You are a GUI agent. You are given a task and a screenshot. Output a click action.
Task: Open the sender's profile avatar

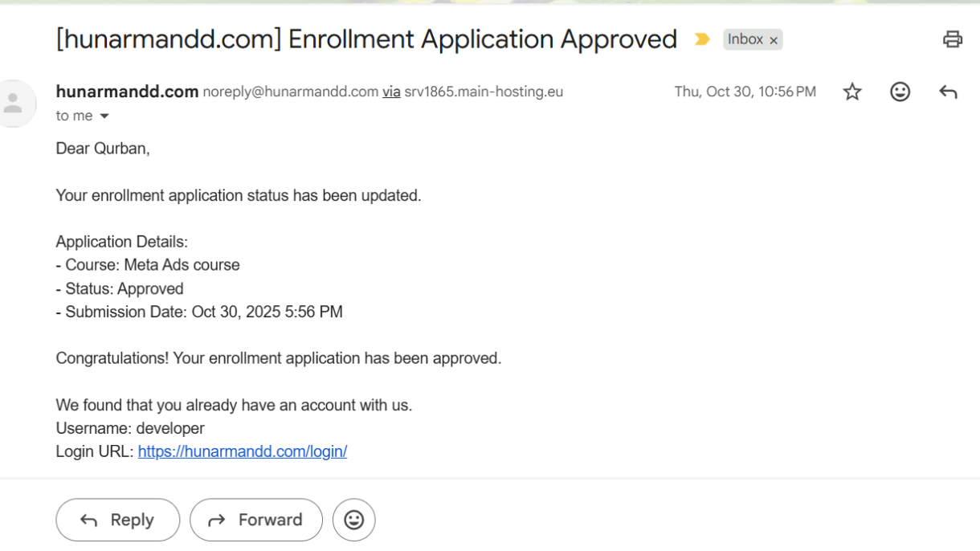[x=14, y=103]
